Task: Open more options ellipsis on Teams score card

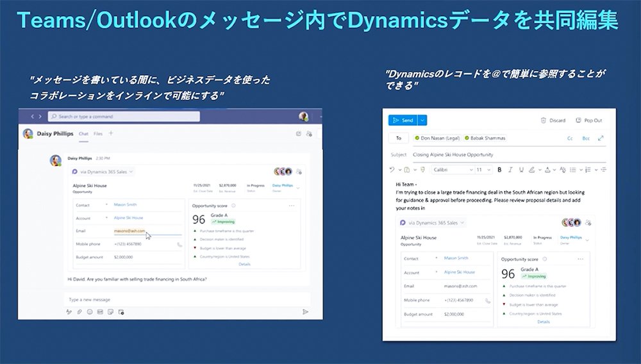Action: coord(292,206)
